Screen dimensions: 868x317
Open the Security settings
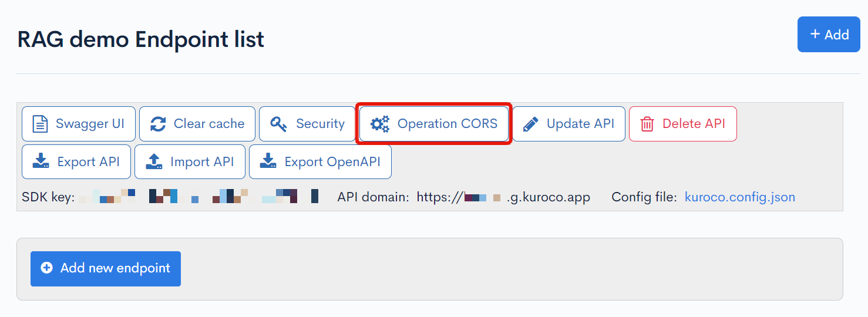pyautogui.click(x=307, y=124)
